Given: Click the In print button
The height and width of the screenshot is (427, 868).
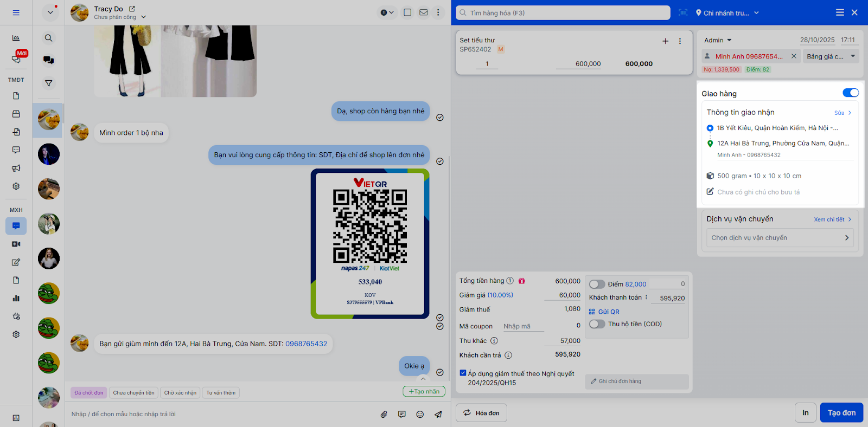Looking at the screenshot, I should pyautogui.click(x=805, y=413).
